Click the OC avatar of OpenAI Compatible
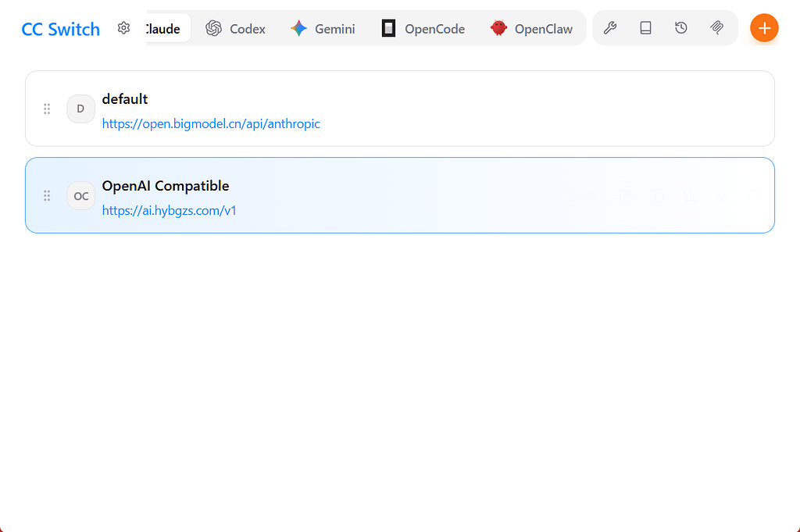Screen dimensions: 800x532 80,196
